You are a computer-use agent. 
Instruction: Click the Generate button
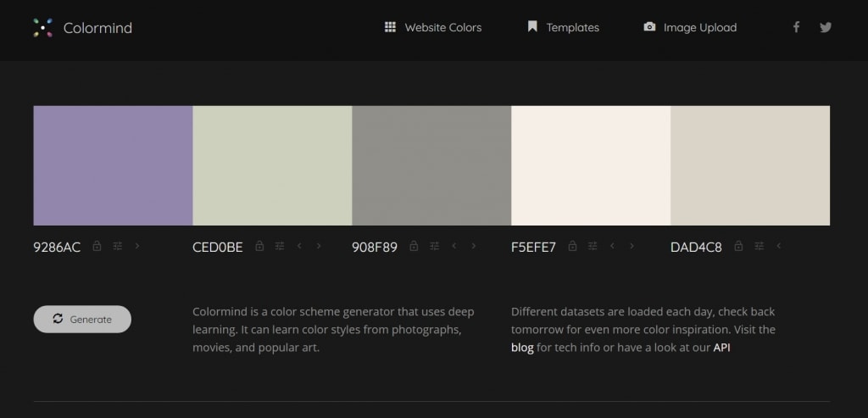point(82,319)
